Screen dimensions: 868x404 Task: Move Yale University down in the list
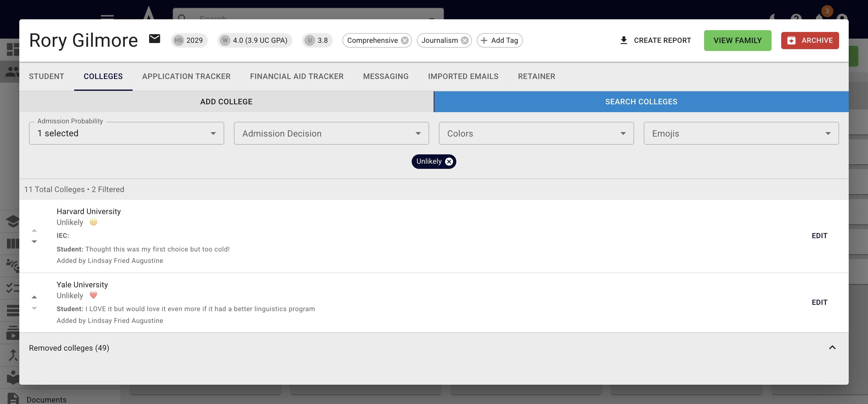click(34, 308)
